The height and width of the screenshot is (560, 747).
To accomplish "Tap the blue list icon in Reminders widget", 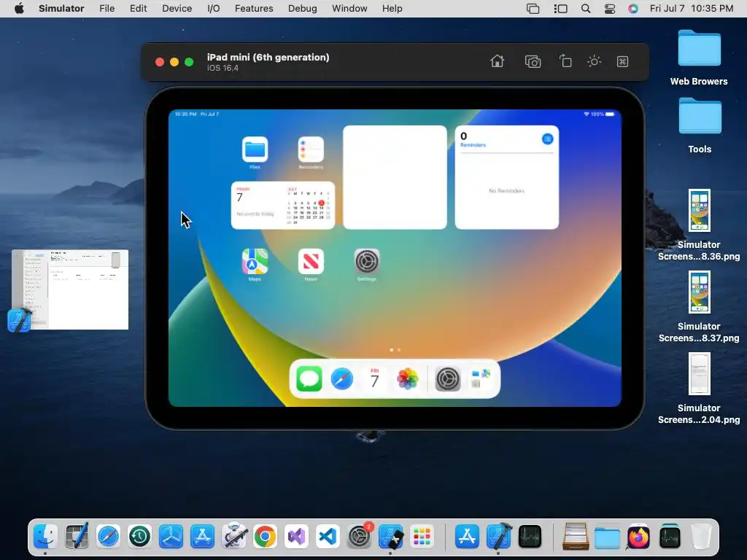I will point(547,139).
